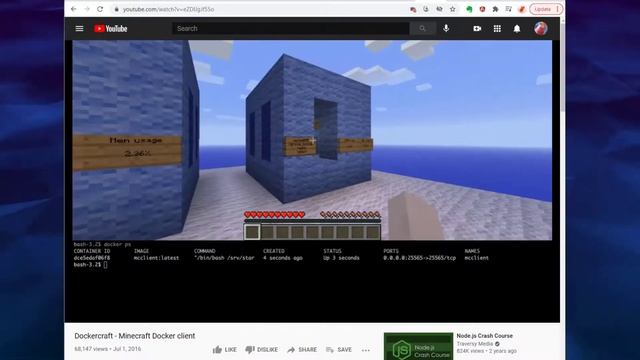Open the YouTube account avatar menu
640x360 pixels.
click(x=541, y=29)
